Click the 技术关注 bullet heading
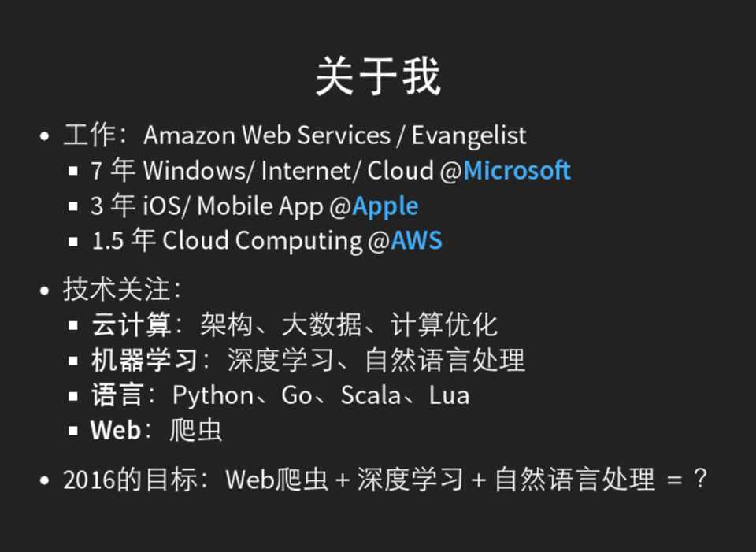756x552 pixels. pos(117,290)
